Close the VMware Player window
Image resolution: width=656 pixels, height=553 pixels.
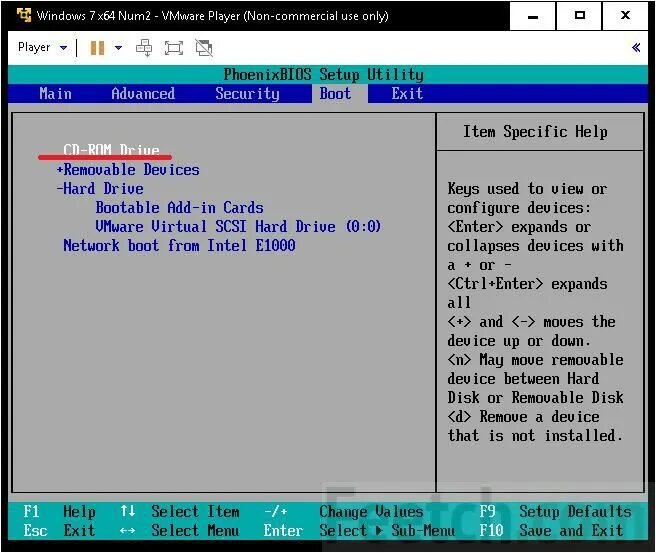click(x=625, y=16)
